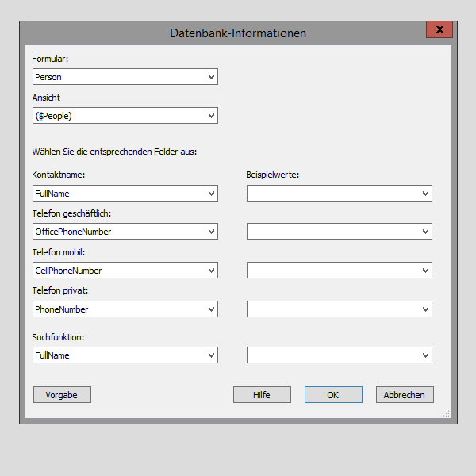Click the arrow of the Person combo box
This screenshot has height=476, width=476.
pyautogui.click(x=211, y=77)
